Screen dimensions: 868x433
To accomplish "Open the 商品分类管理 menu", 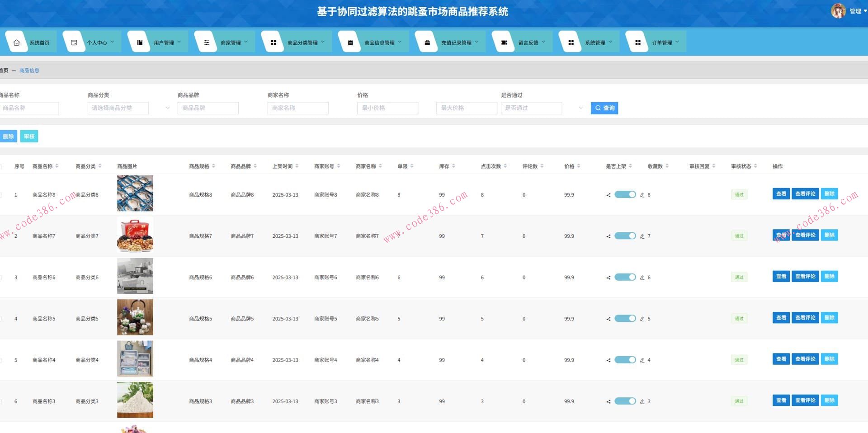I will click(302, 42).
